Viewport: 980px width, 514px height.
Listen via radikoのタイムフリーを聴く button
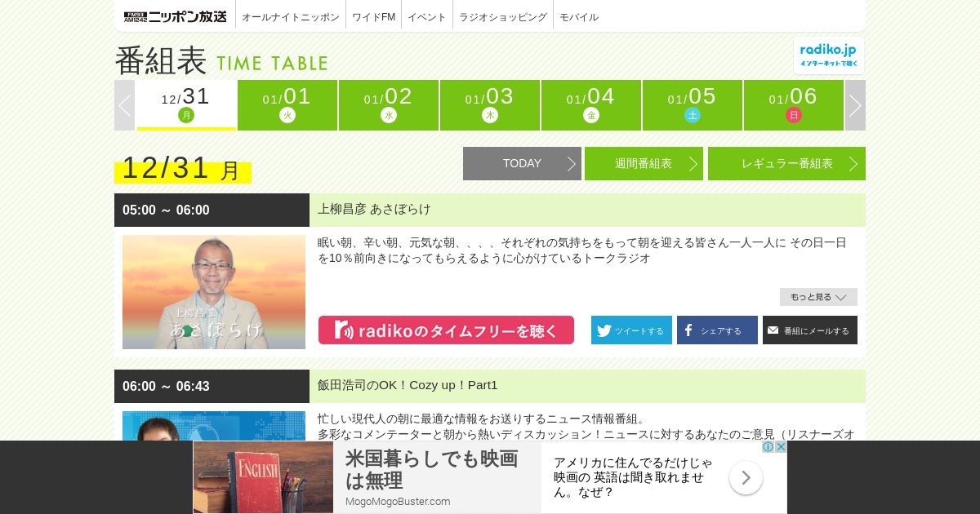point(446,330)
